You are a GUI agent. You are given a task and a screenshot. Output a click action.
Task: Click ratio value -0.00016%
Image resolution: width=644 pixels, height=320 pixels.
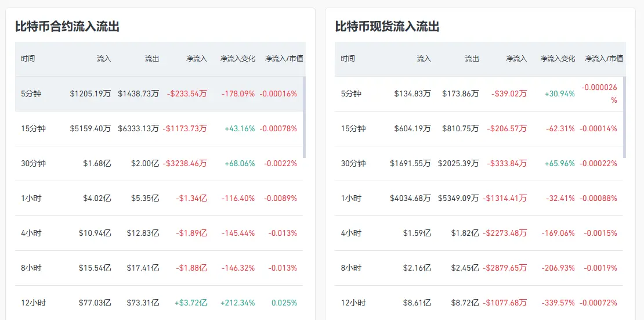(278, 94)
